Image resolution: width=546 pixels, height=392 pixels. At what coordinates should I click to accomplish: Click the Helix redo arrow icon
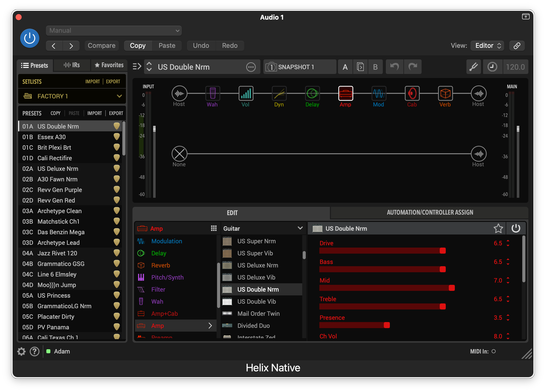413,67
